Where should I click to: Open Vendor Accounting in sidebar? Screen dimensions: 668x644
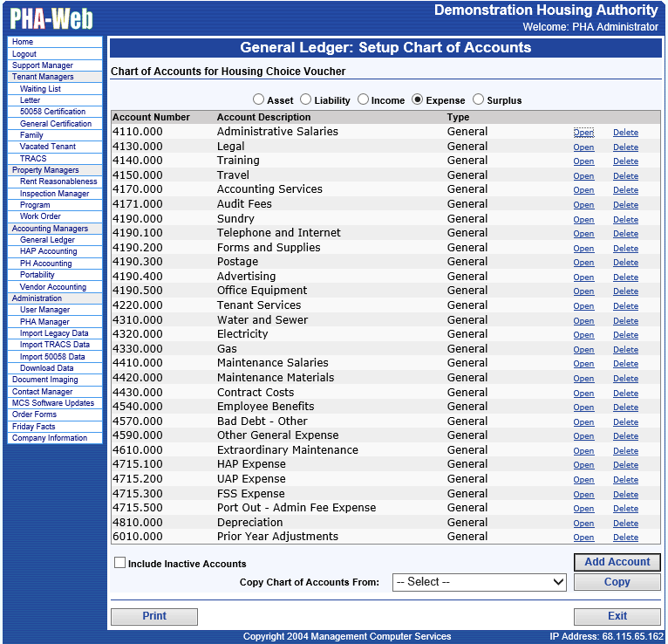[55, 287]
